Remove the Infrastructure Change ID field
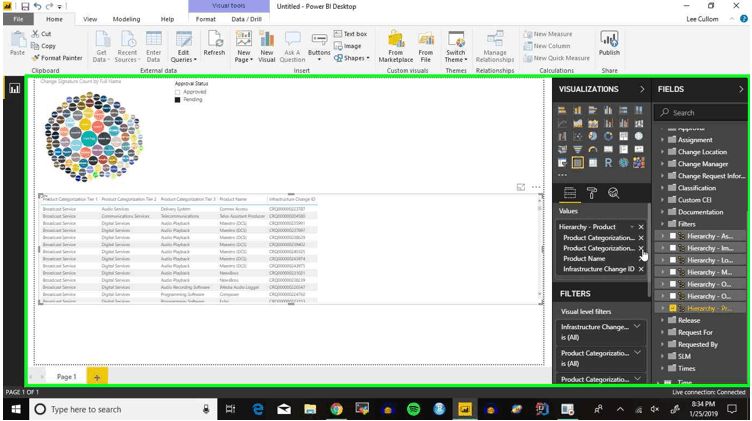752x421 pixels. (x=641, y=269)
